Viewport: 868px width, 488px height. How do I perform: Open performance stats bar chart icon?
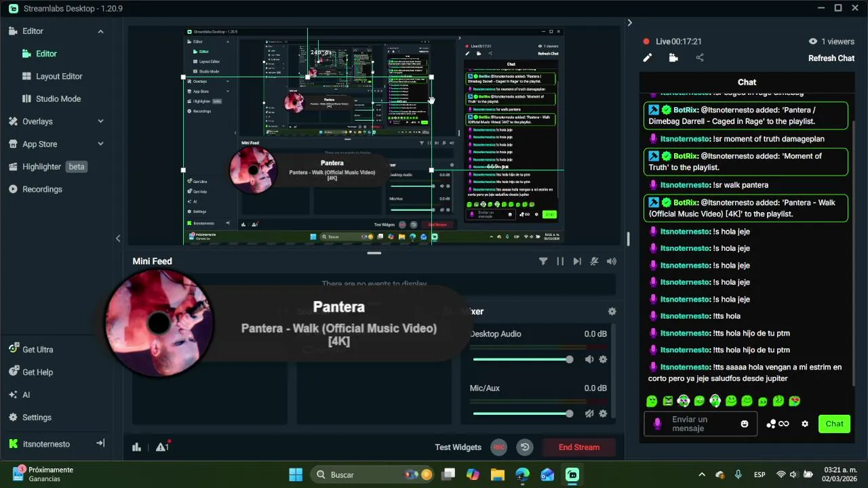136,447
